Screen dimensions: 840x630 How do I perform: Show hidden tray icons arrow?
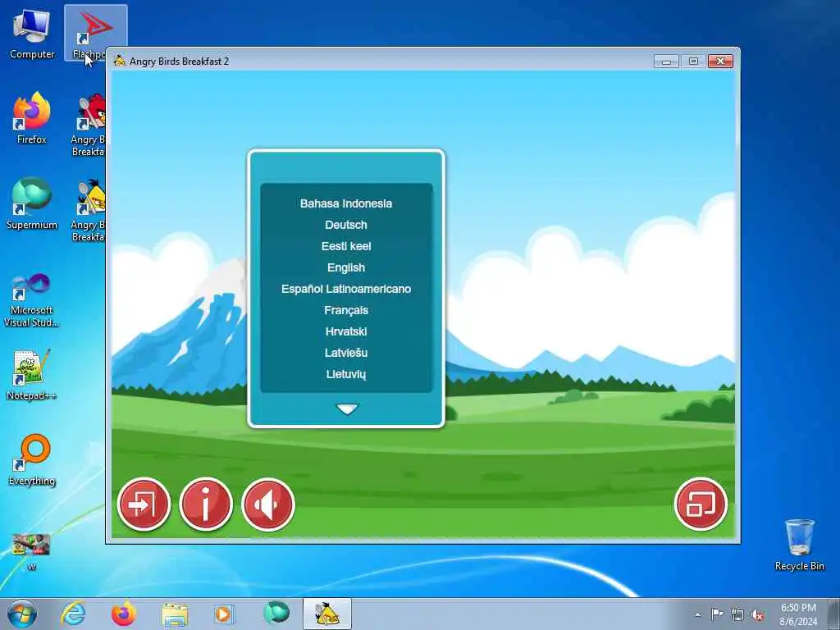coord(697,614)
